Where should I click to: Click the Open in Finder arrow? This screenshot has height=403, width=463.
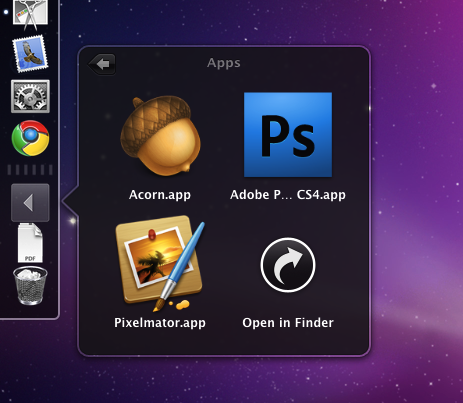click(288, 265)
